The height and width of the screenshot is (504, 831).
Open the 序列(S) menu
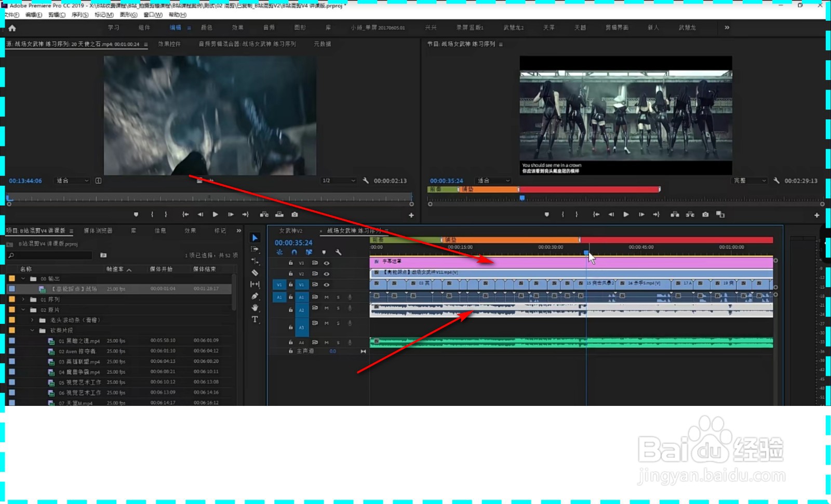pyautogui.click(x=80, y=15)
